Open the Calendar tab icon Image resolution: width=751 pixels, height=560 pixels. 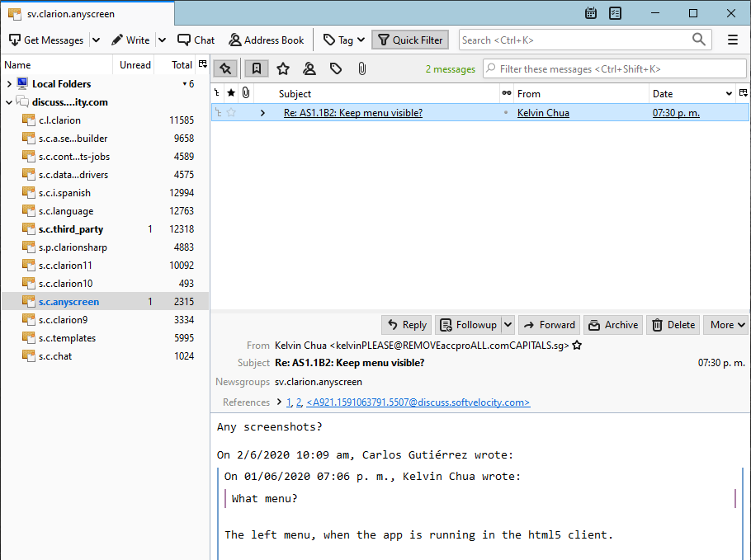590,13
